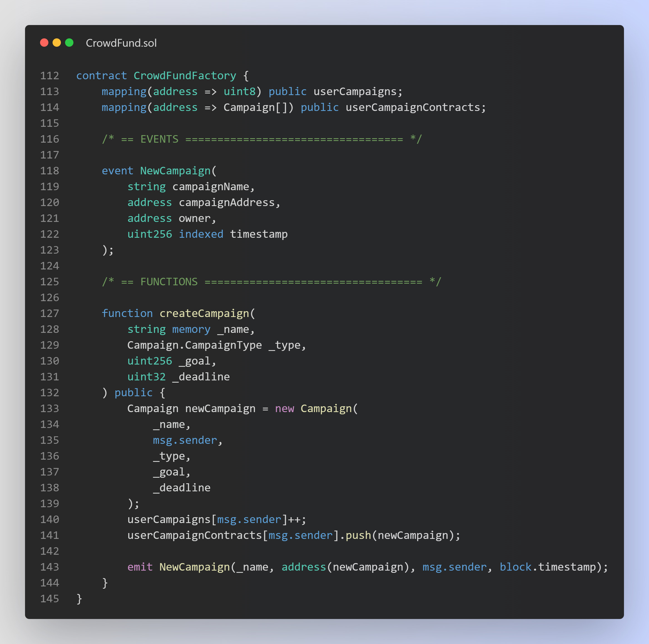649x644 pixels.
Task: Click the 'indexed' keyword on line 122
Action: [x=201, y=234]
